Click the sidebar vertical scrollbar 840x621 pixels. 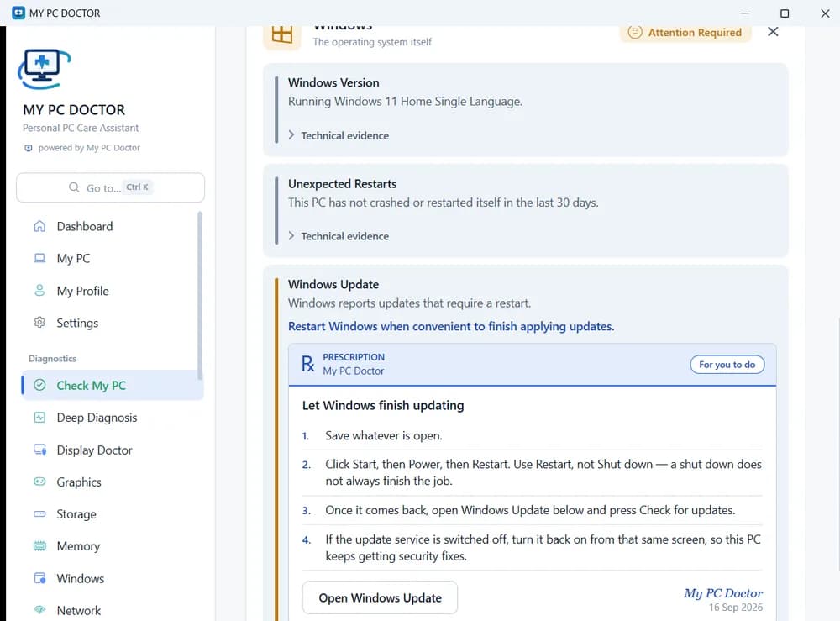200,296
